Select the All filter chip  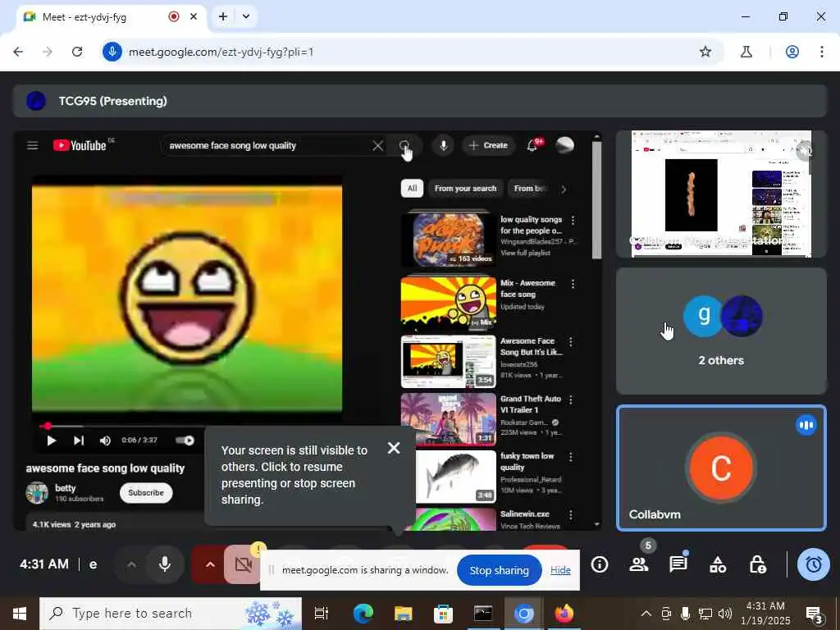[x=412, y=189]
